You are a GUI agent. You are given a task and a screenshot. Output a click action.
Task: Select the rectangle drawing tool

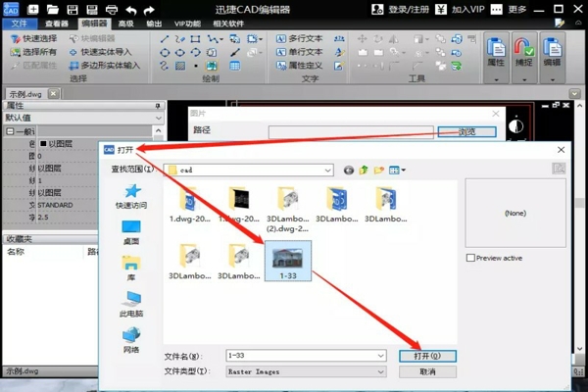pyautogui.click(x=195, y=39)
